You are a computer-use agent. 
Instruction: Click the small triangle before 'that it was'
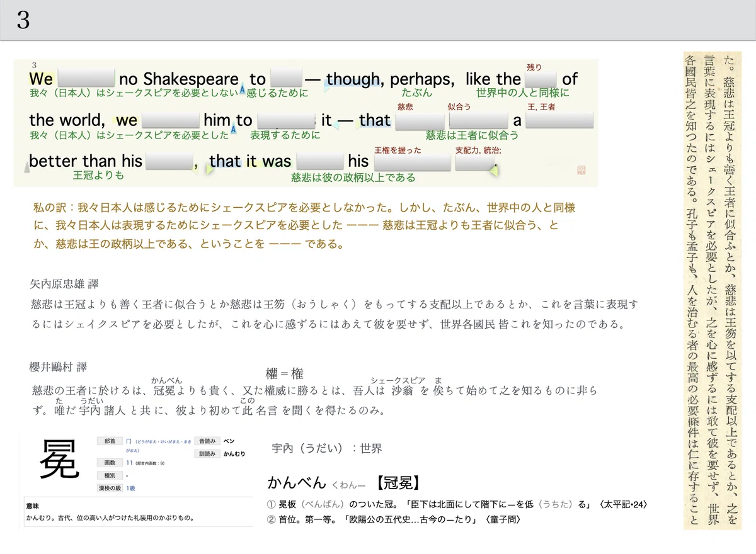tap(209, 169)
